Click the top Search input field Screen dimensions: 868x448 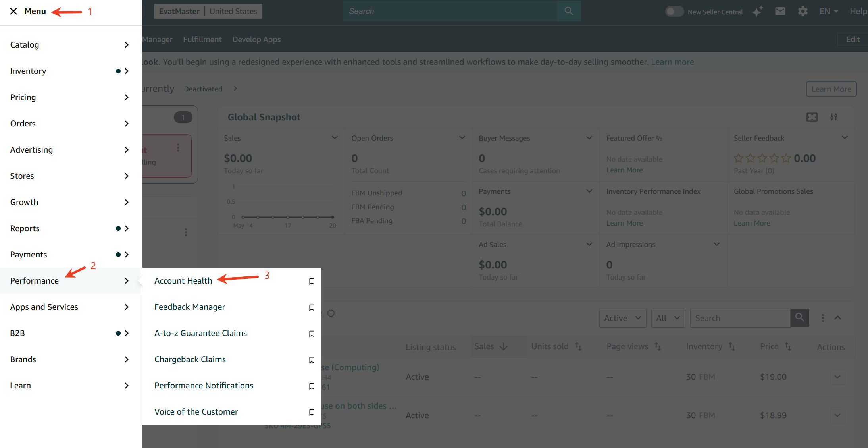click(x=450, y=11)
